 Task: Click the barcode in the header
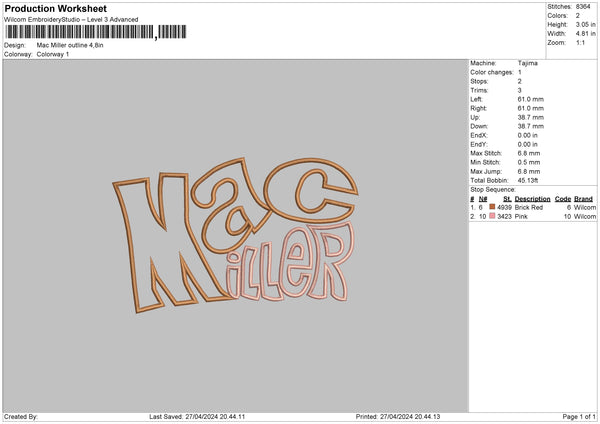click(96, 32)
